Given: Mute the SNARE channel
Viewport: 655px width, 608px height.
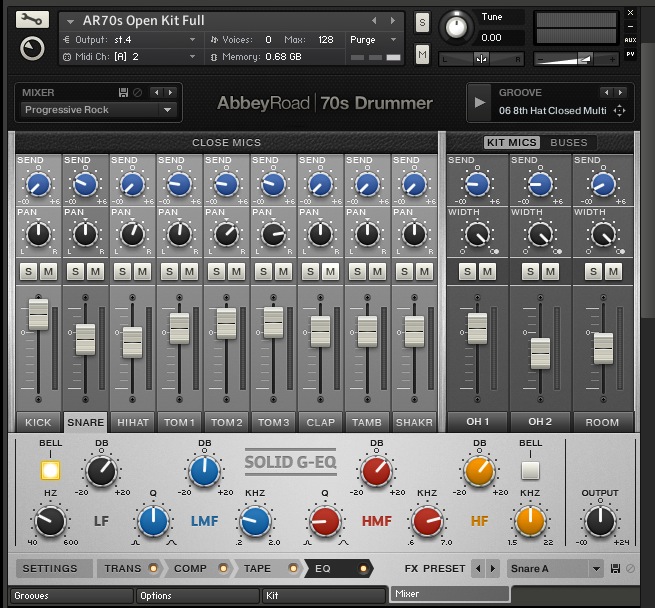Looking at the screenshot, I should coord(95,272).
